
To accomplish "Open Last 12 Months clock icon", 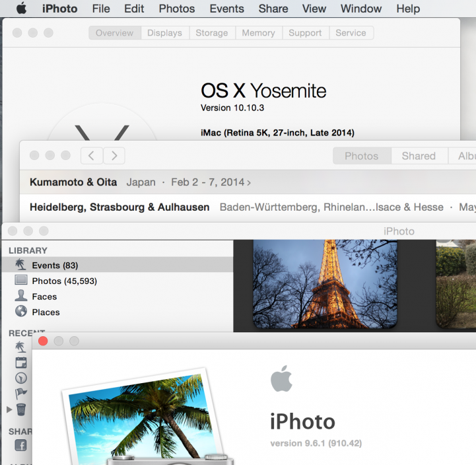I will (x=21, y=378).
